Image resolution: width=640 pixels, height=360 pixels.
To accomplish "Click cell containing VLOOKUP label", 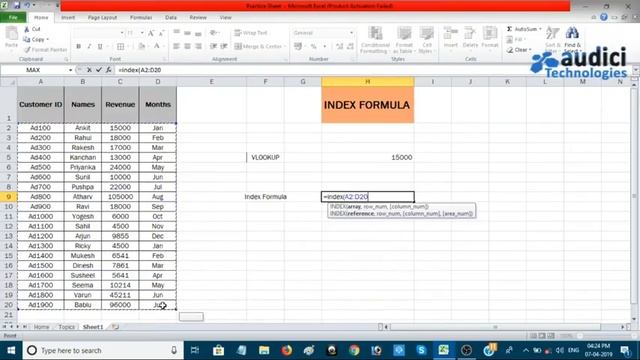I will point(265,158).
